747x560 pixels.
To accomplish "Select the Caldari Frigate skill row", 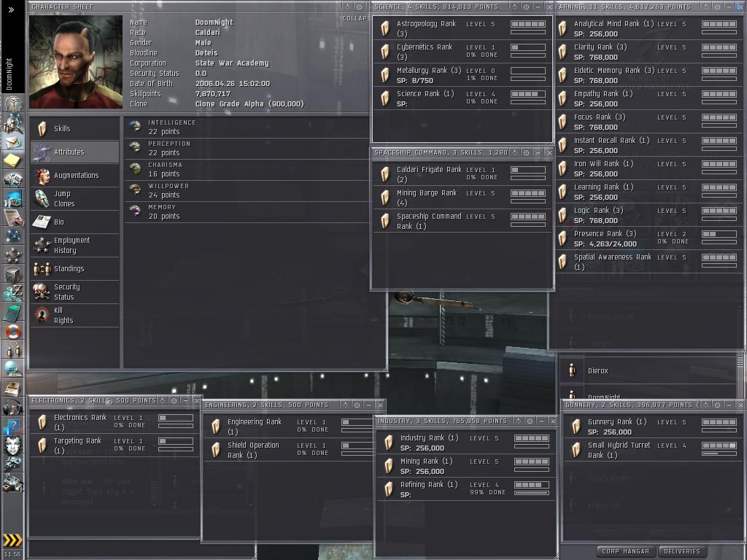I will coord(462,174).
